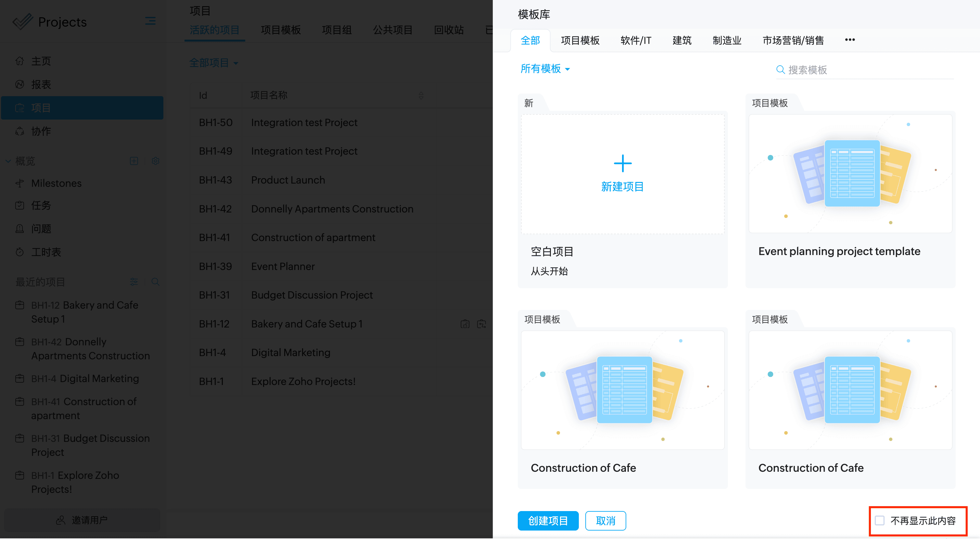Select the 市场营销/销售 tab
Screen dimensions: 980x539
[793, 40]
